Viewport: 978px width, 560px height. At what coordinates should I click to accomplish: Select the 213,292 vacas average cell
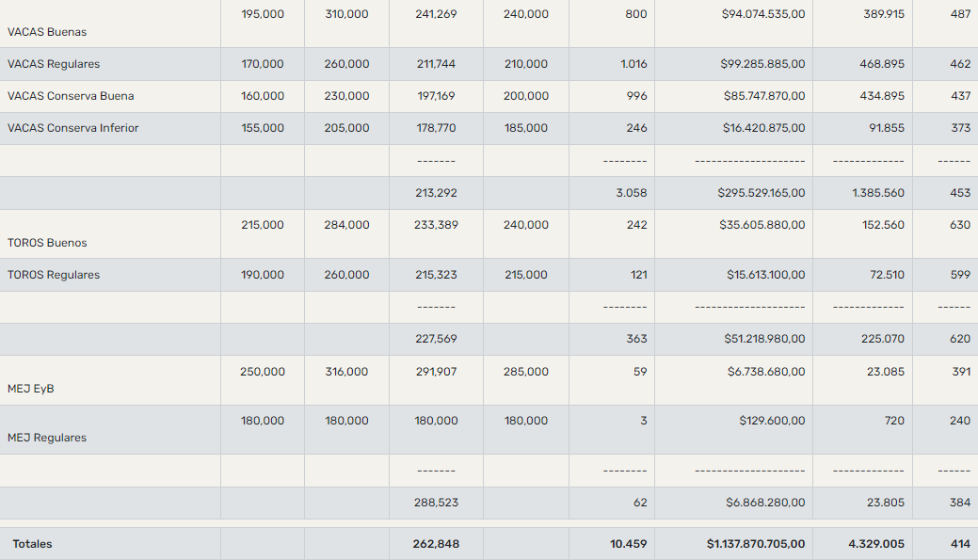[436, 193]
